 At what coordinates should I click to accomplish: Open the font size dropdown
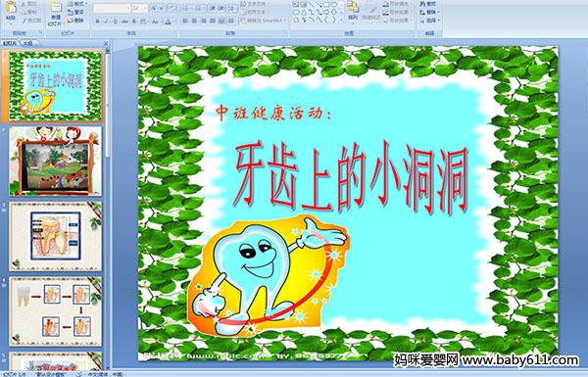coord(145,8)
